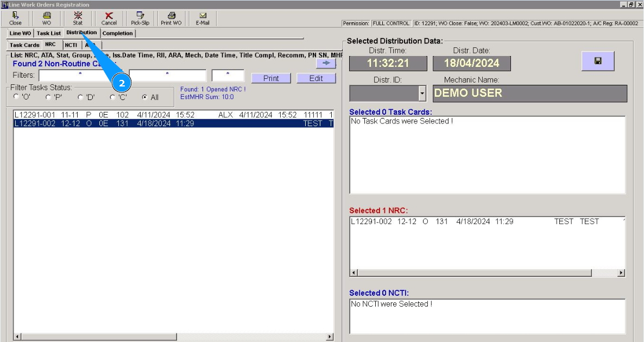Click the Stat toolbar icon
This screenshot has height=342, width=644.
coord(78,18)
